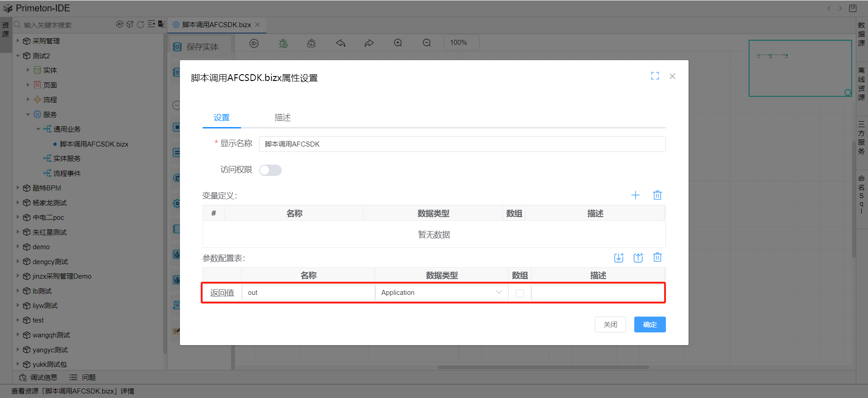Click the out name field in return row
Screen dimensions: 868x398
coord(308,293)
